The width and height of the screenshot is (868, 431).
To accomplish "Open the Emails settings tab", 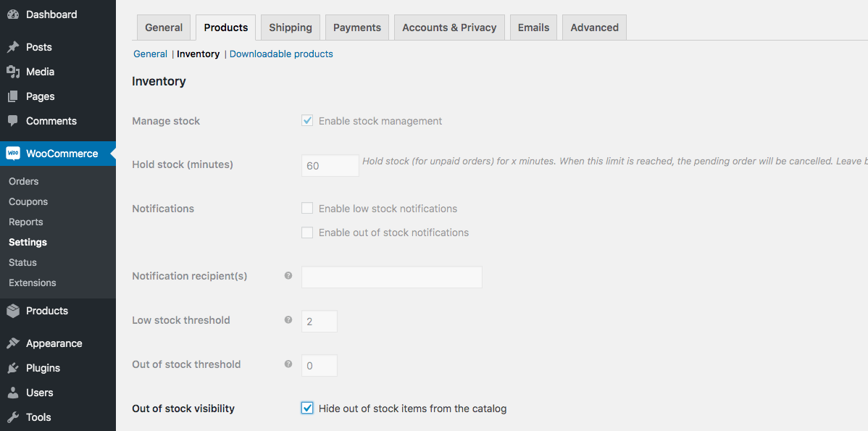I will [x=534, y=28].
